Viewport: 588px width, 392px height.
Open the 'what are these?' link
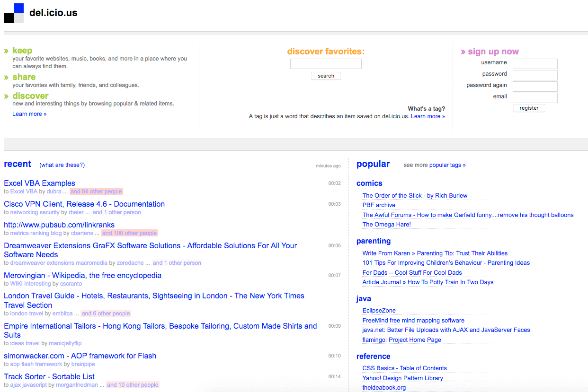pos(62,165)
